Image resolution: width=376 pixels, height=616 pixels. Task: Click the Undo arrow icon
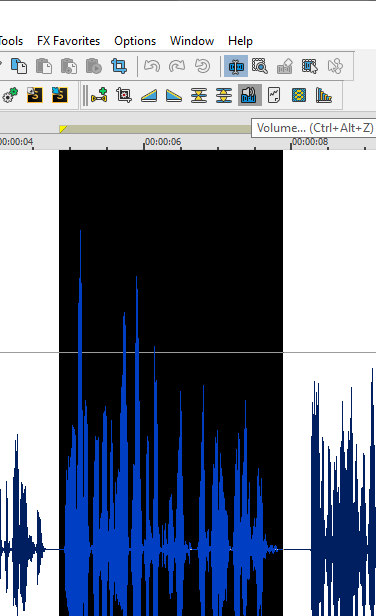point(152,66)
